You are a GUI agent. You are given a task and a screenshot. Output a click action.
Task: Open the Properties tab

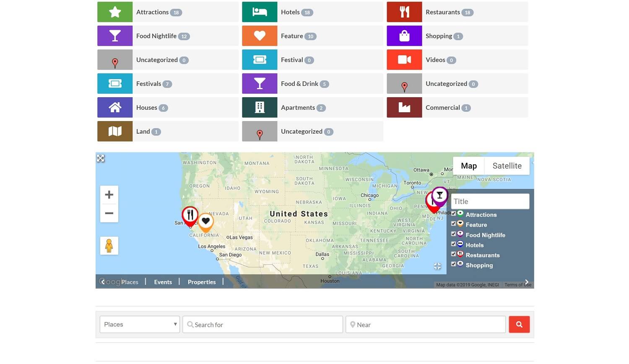point(201,281)
